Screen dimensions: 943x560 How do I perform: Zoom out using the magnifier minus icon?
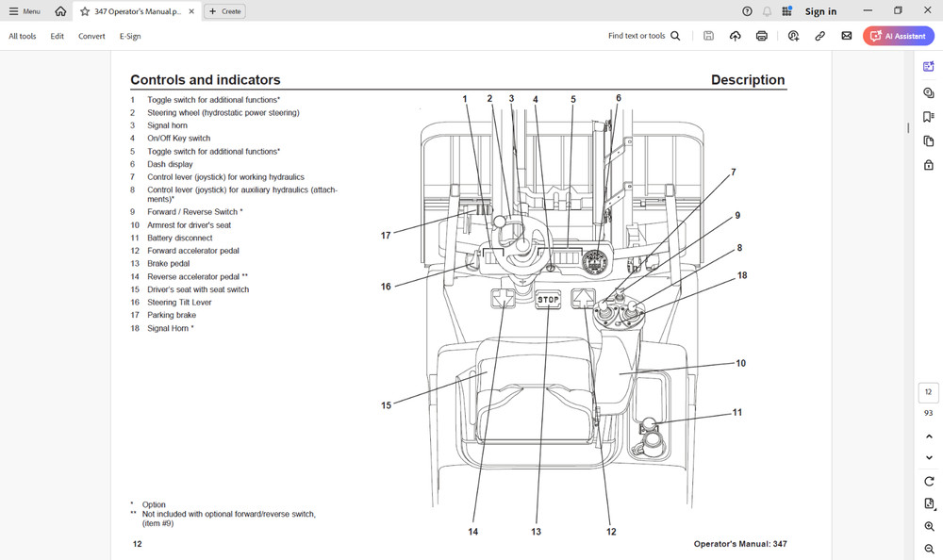[929, 549]
